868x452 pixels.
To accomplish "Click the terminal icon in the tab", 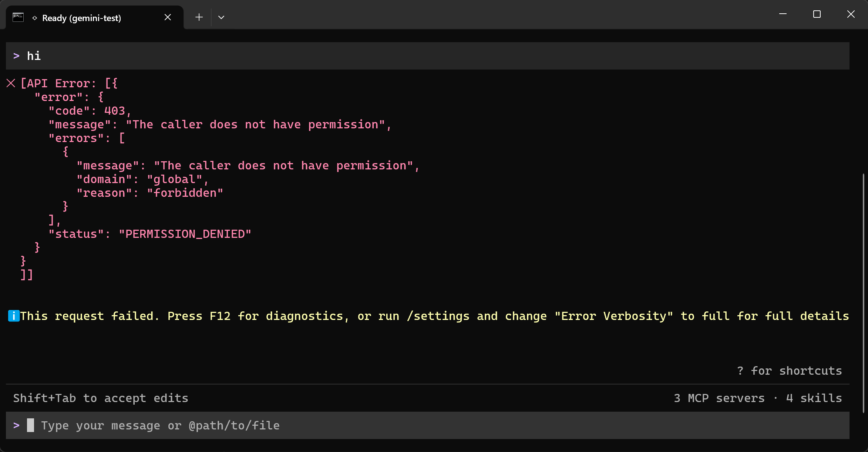I will [18, 17].
